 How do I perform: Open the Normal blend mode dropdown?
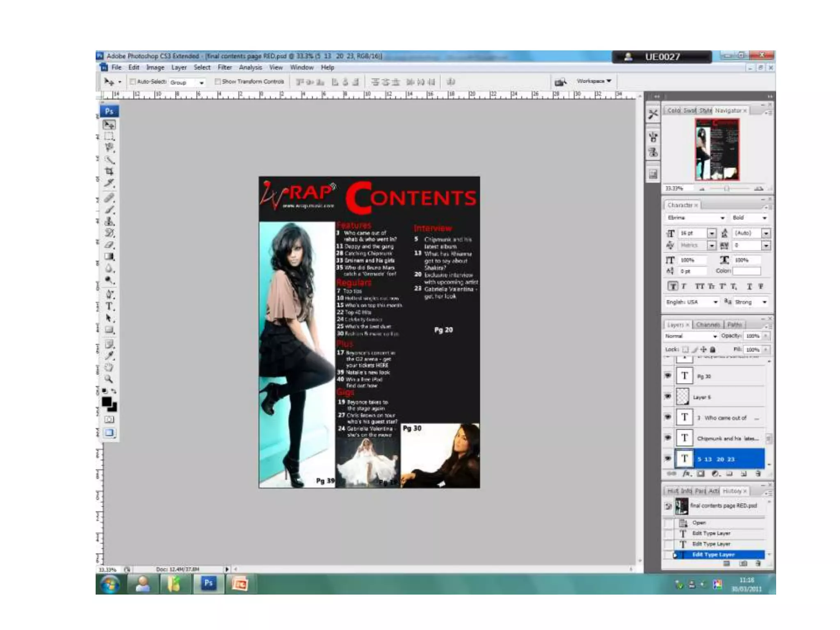pyautogui.click(x=691, y=336)
